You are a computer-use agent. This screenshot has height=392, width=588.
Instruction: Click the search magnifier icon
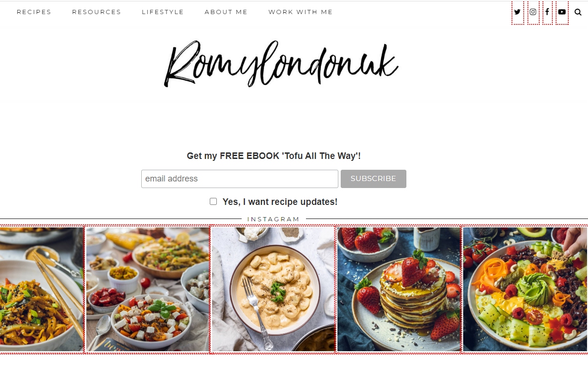(578, 12)
